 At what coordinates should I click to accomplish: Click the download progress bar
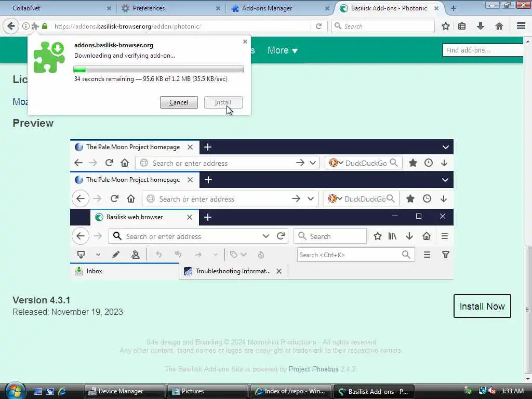[x=158, y=70]
